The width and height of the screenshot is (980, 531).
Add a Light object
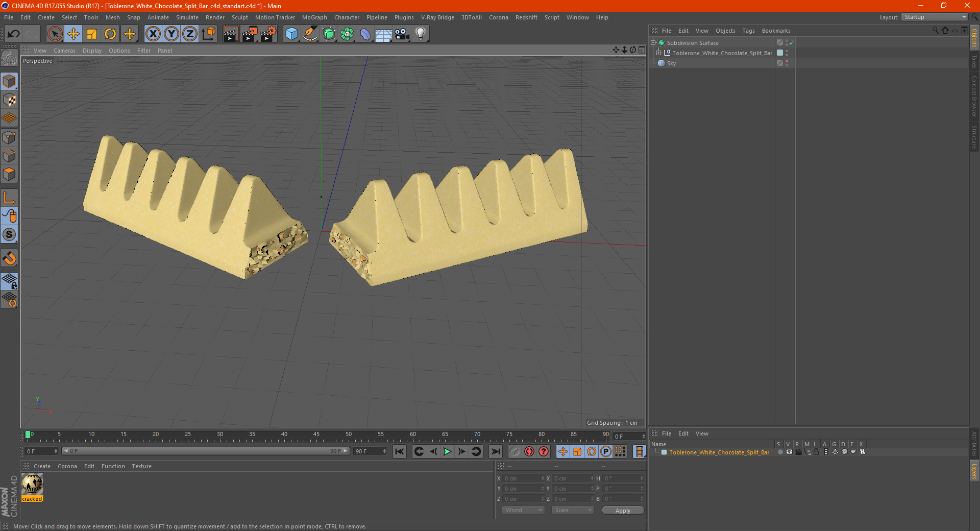point(421,34)
